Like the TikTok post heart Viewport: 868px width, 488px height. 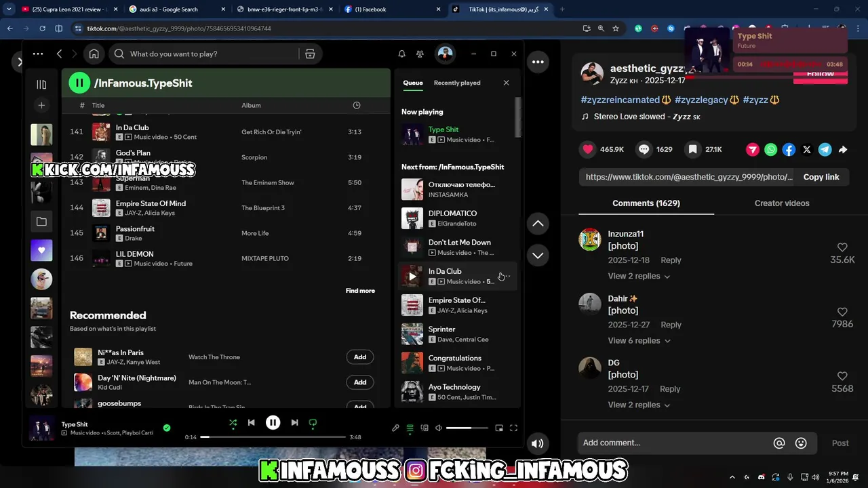pyautogui.click(x=587, y=149)
